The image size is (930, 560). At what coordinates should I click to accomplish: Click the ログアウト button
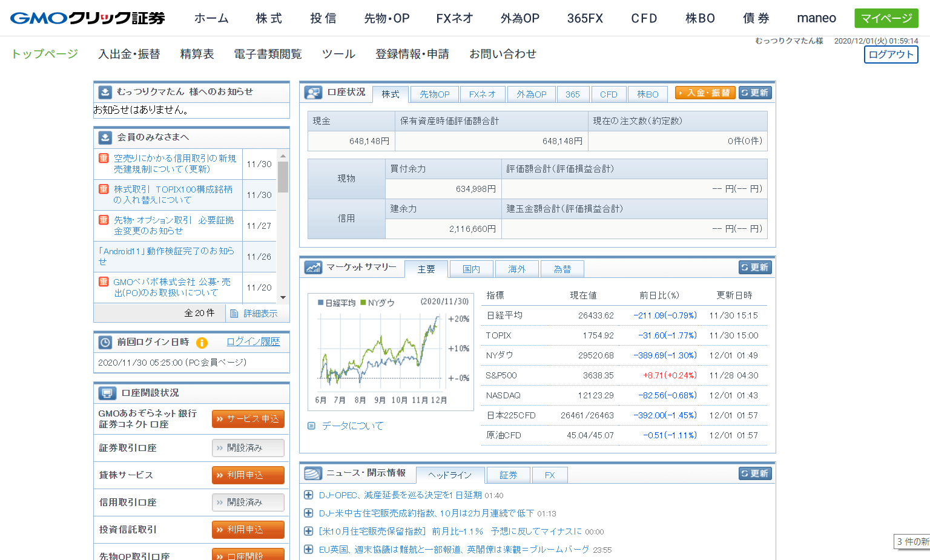click(x=891, y=54)
